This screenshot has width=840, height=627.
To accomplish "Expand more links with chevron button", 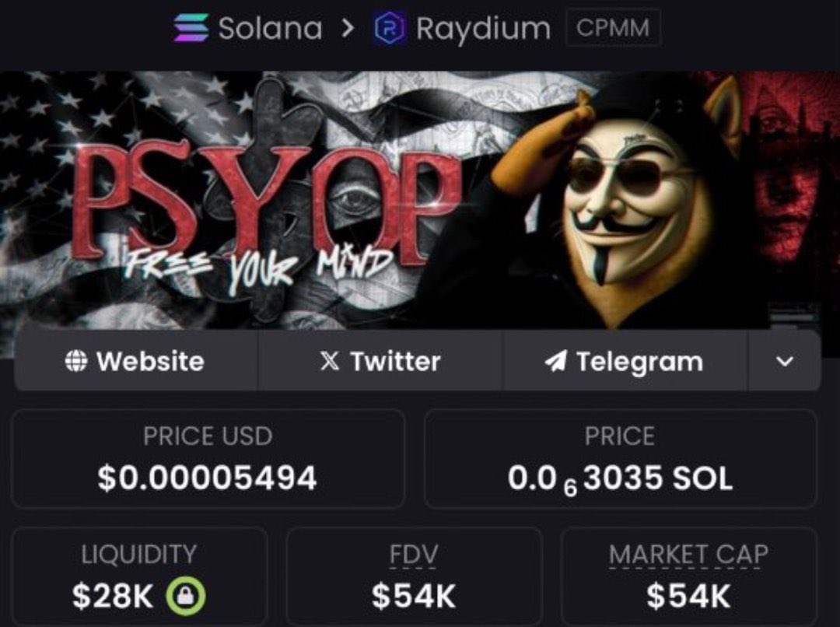I will pyautogui.click(x=784, y=361).
